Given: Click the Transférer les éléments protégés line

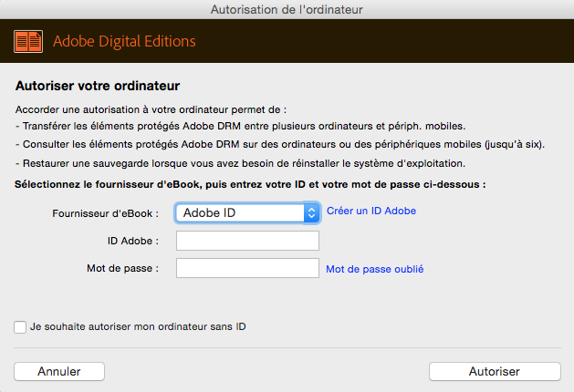Looking at the screenshot, I should click(241, 126).
